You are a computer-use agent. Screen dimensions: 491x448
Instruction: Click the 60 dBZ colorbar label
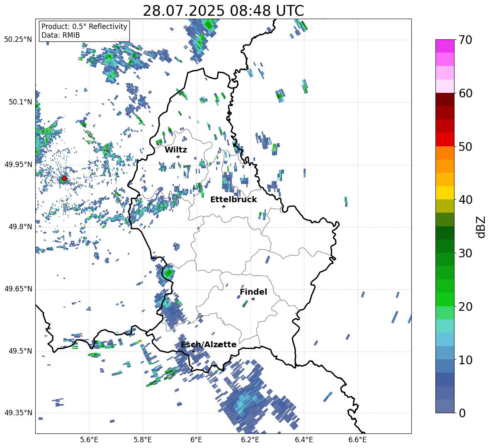pyautogui.click(x=465, y=93)
